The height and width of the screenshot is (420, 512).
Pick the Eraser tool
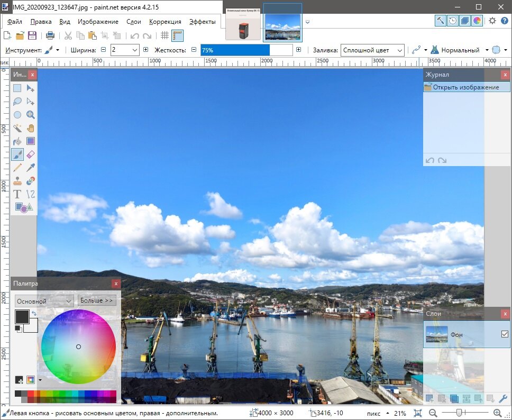31,154
